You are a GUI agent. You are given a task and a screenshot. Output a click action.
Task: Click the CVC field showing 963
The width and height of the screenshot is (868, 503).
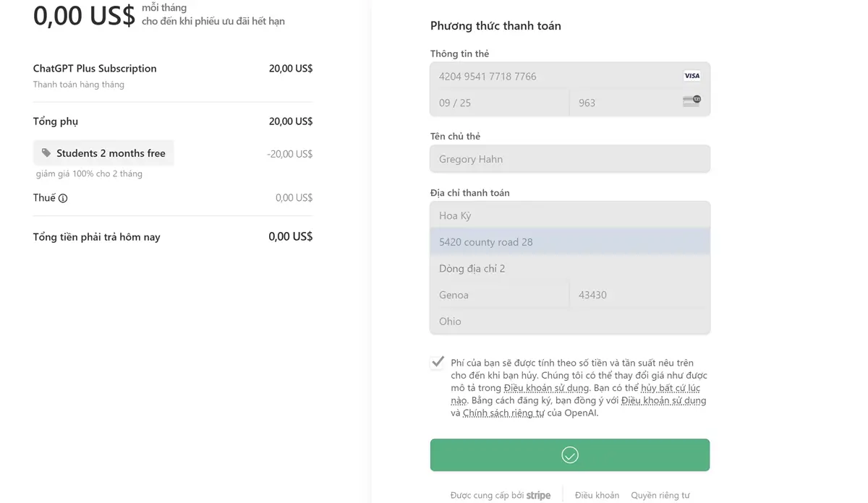point(639,103)
